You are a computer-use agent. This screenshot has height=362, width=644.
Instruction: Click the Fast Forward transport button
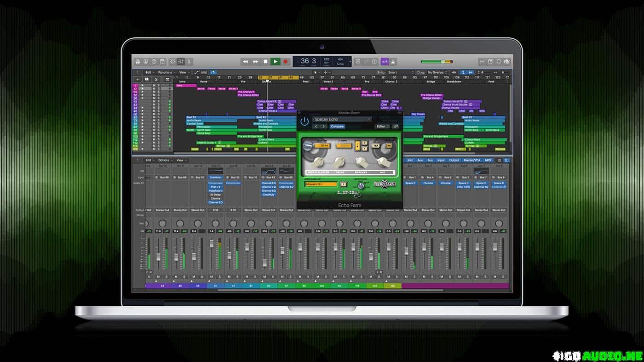[x=255, y=62]
